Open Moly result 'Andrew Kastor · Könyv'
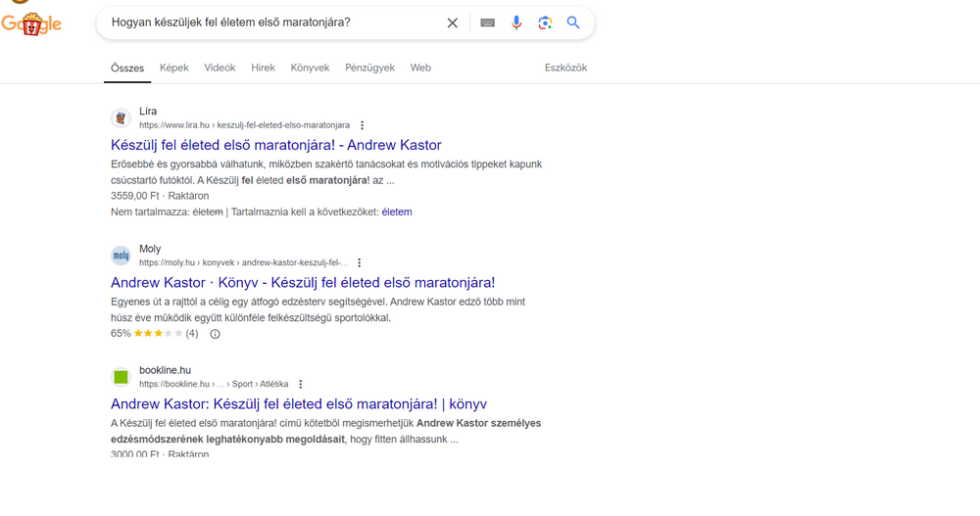Image resolution: width=980 pixels, height=516 pixels. tap(303, 282)
